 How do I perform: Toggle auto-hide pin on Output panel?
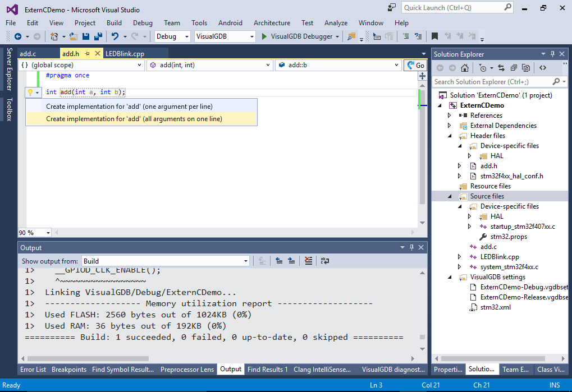click(411, 247)
